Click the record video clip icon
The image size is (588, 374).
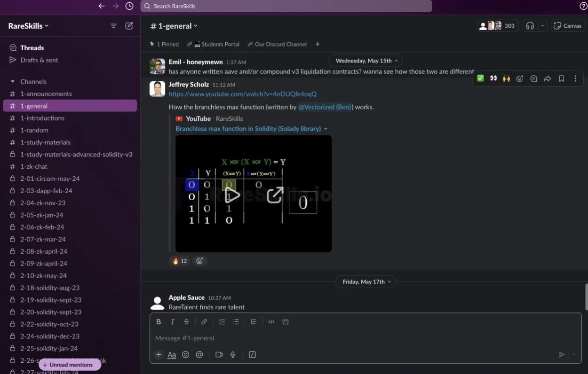coord(219,355)
